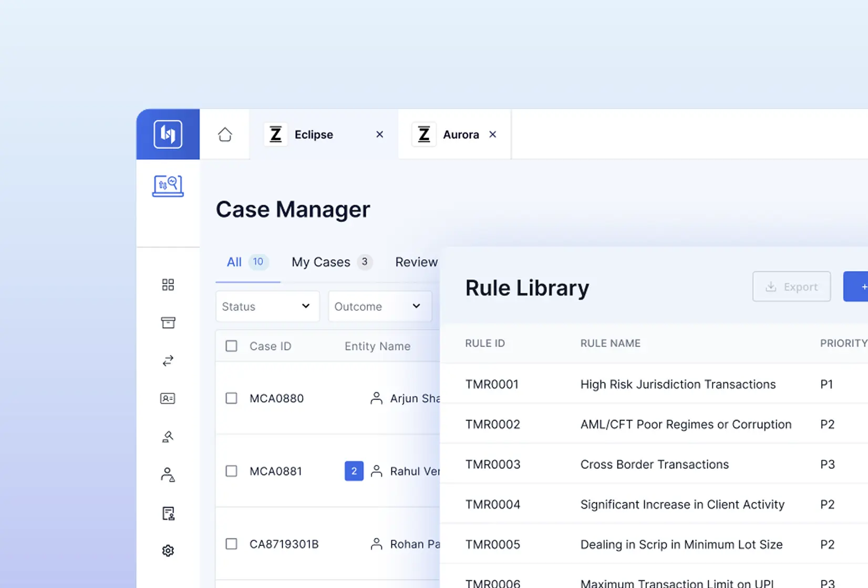
Task: Open the user alert sidebar icon
Action: pos(168,475)
